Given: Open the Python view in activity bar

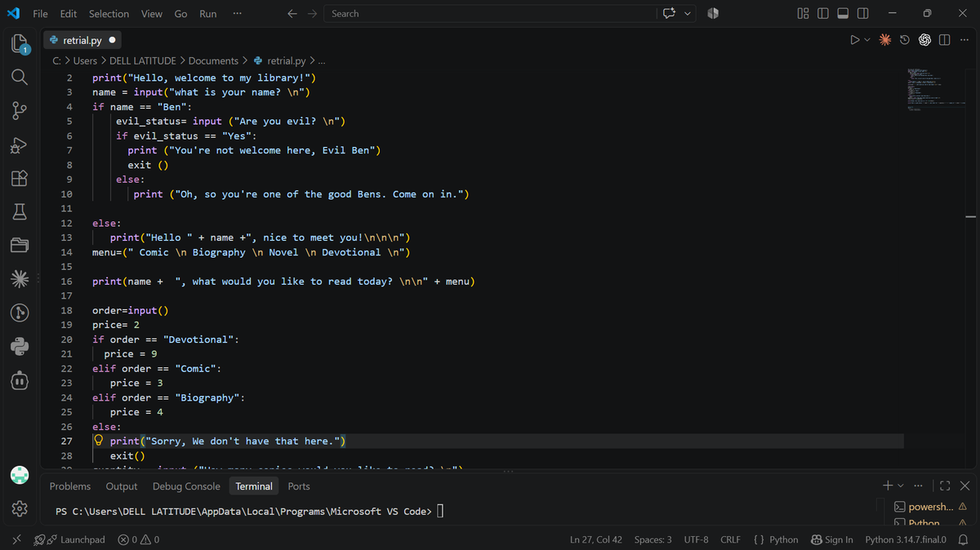Looking at the screenshot, I should pyautogui.click(x=20, y=346).
